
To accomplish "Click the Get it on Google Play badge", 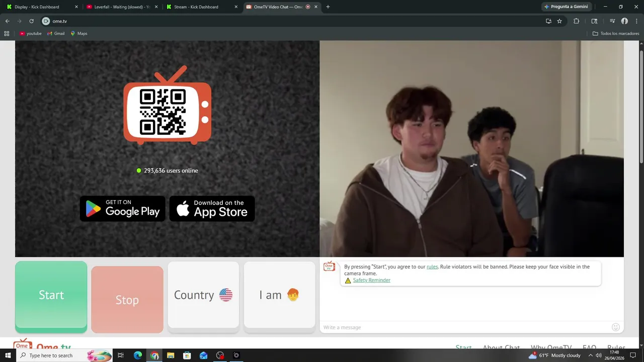I will [x=123, y=209].
